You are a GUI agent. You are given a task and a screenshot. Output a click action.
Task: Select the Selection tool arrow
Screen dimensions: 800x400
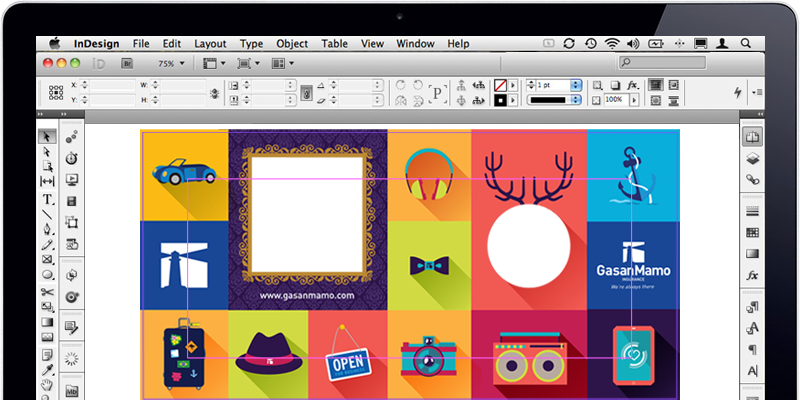46,136
